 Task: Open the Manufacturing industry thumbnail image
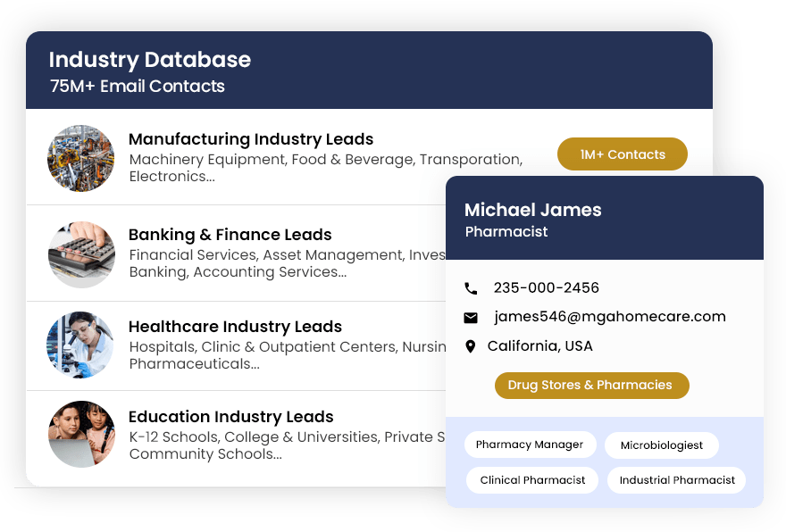pos(81,158)
